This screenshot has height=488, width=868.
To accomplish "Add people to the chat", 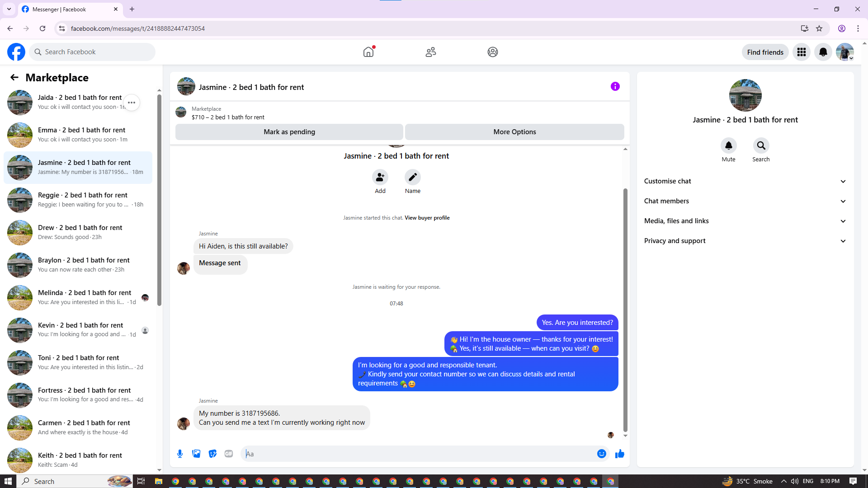I will click(x=380, y=177).
